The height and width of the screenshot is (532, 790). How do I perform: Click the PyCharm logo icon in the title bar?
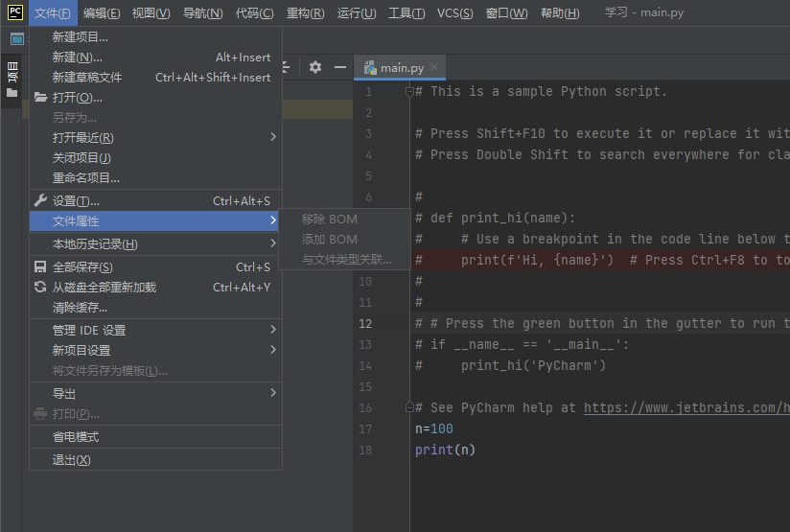[14, 12]
